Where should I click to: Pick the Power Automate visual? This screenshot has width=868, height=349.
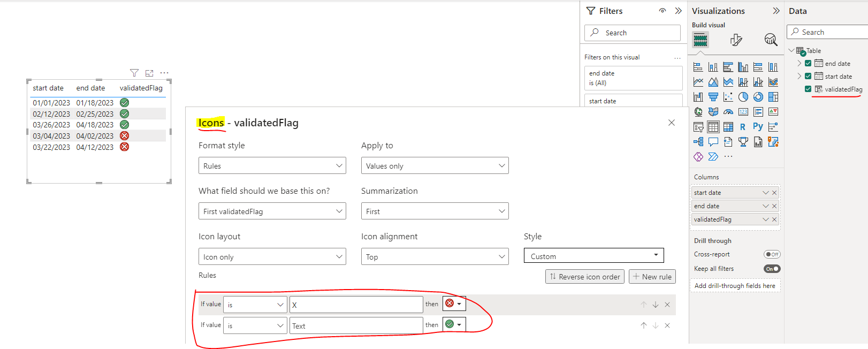(x=713, y=157)
